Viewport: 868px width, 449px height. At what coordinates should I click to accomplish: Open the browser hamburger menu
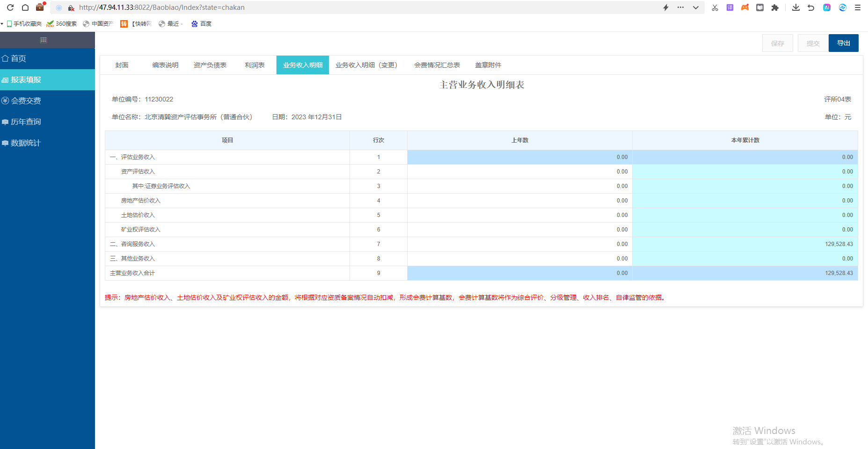858,7
